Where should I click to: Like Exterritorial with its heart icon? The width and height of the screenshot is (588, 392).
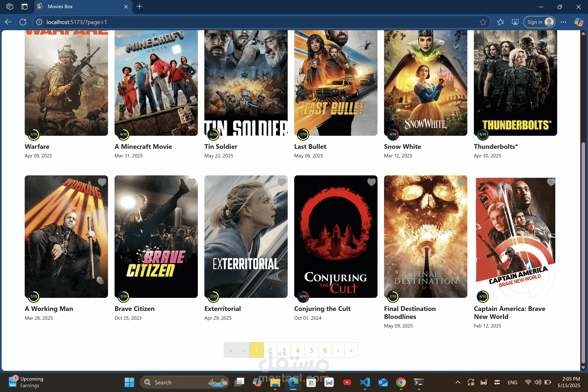pos(282,182)
